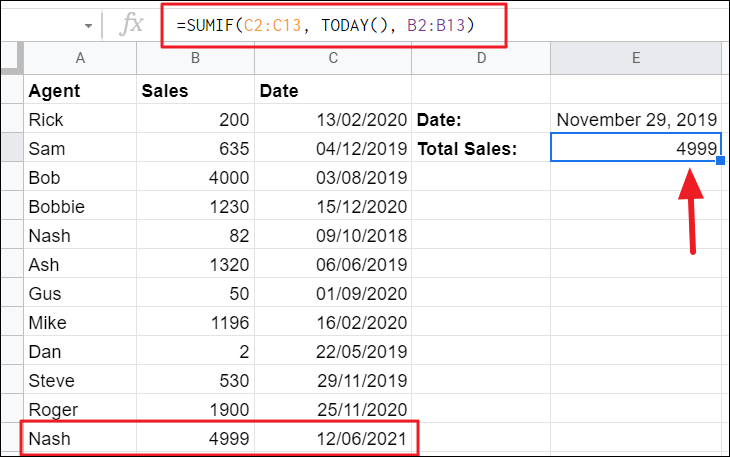This screenshot has width=730, height=457.
Task: Select column A header
Action: coord(80,60)
